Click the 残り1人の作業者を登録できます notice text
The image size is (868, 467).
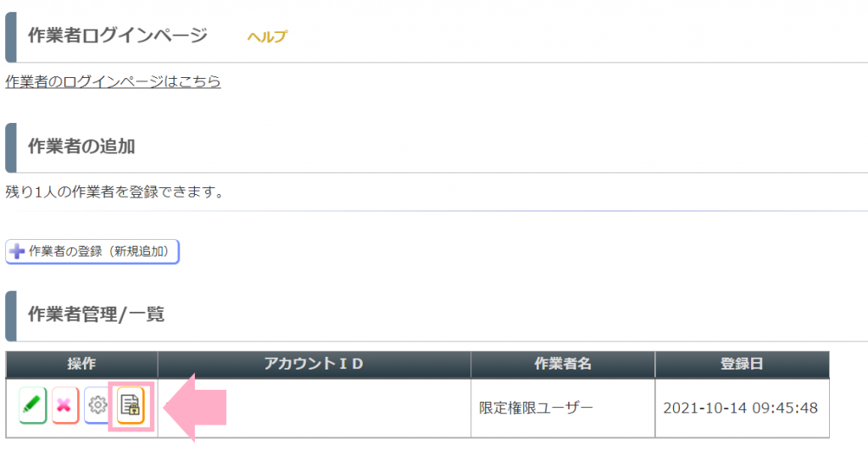point(114,192)
